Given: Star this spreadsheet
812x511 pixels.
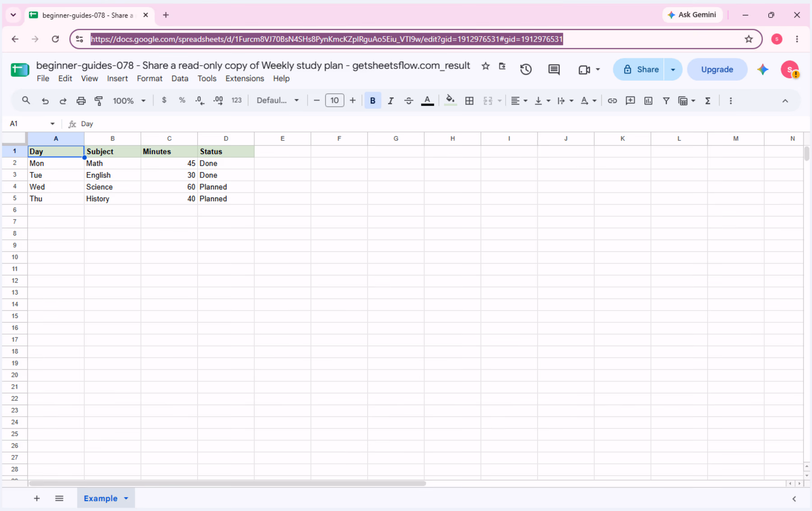Looking at the screenshot, I should (485, 66).
